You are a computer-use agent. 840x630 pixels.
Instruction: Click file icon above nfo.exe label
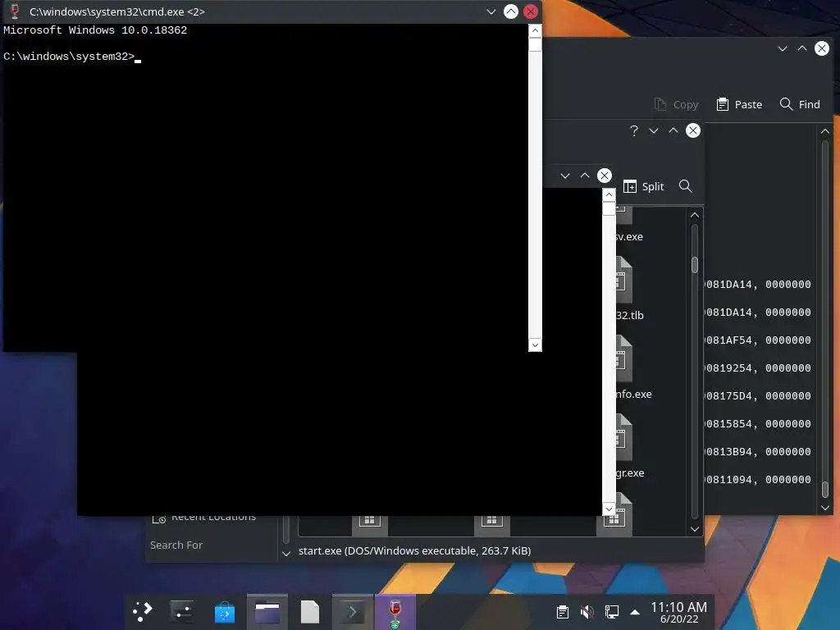pyautogui.click(x=624, y=358)
